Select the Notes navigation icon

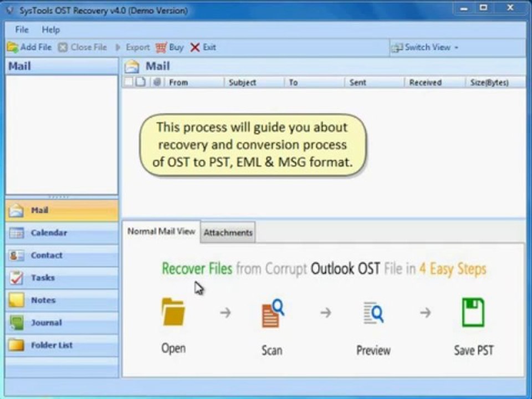point(17,300)
